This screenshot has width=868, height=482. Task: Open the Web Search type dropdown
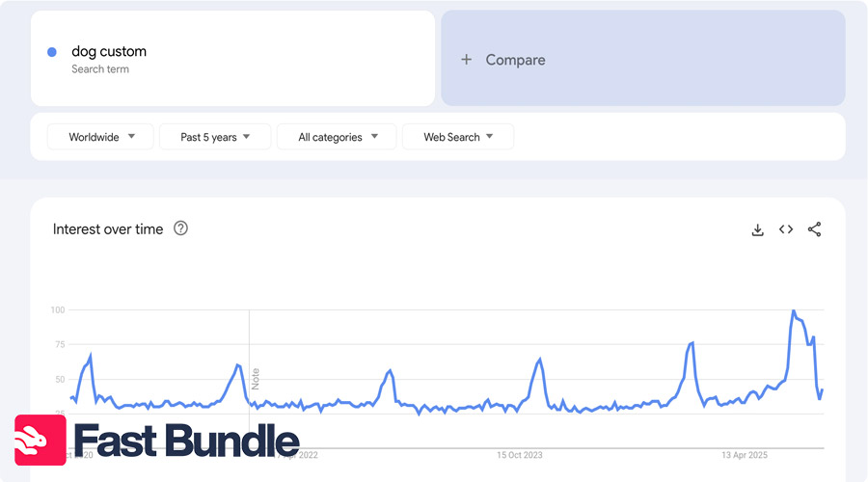[x=458, y=137]
